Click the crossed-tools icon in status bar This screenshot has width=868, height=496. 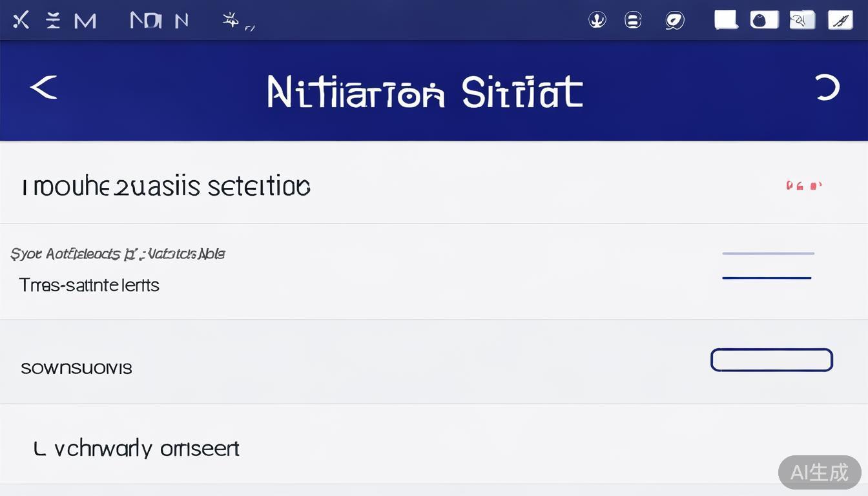(21, 21)
